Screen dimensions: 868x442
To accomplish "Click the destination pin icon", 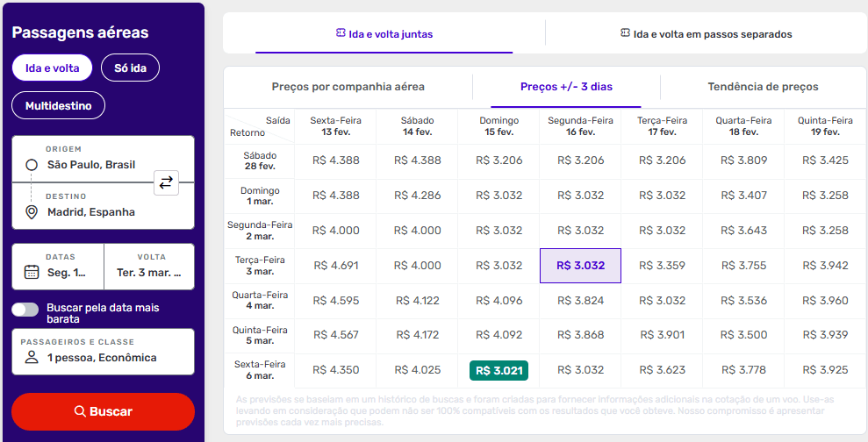I will 32,212.
